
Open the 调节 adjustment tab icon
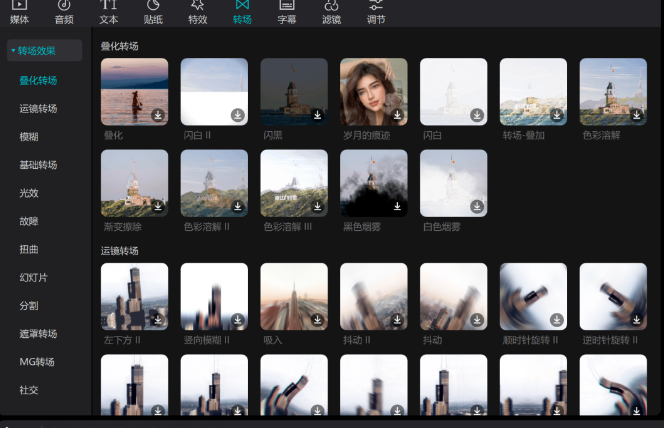tap(376, 6)
